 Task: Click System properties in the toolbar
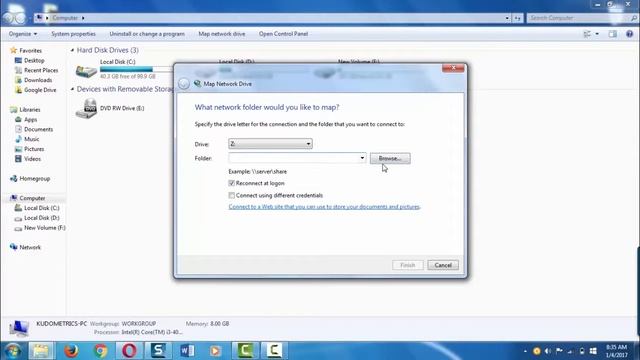tap(73, 34)
